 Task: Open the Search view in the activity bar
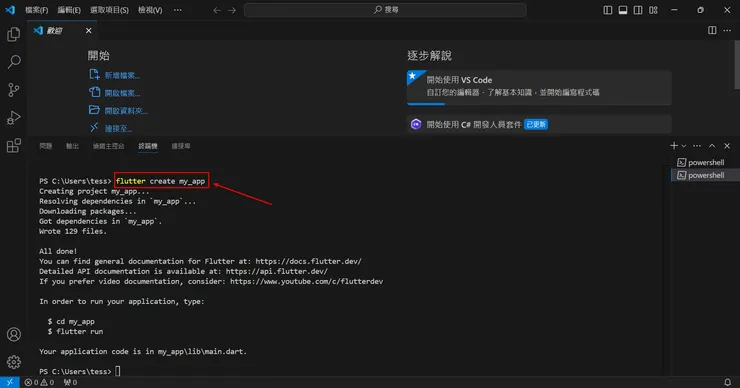tap(14, 62)
